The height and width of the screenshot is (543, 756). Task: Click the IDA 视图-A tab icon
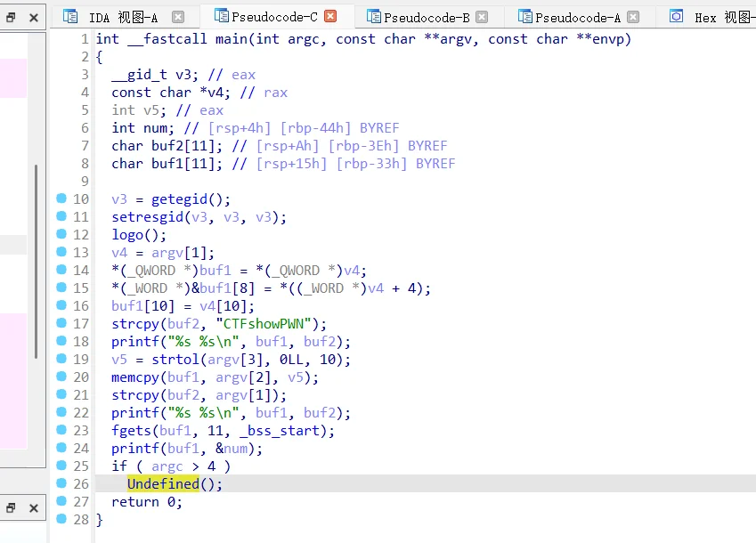69,17
